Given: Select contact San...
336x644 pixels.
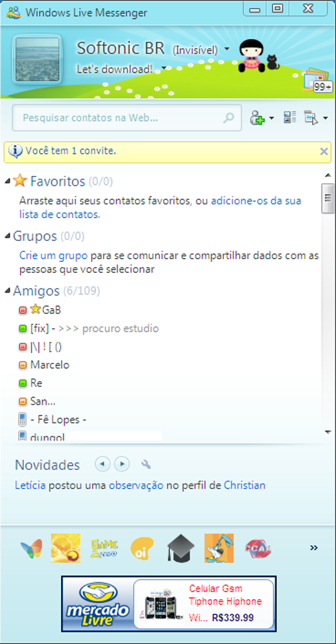Looking at the screenshot, I should coord(42,401).
